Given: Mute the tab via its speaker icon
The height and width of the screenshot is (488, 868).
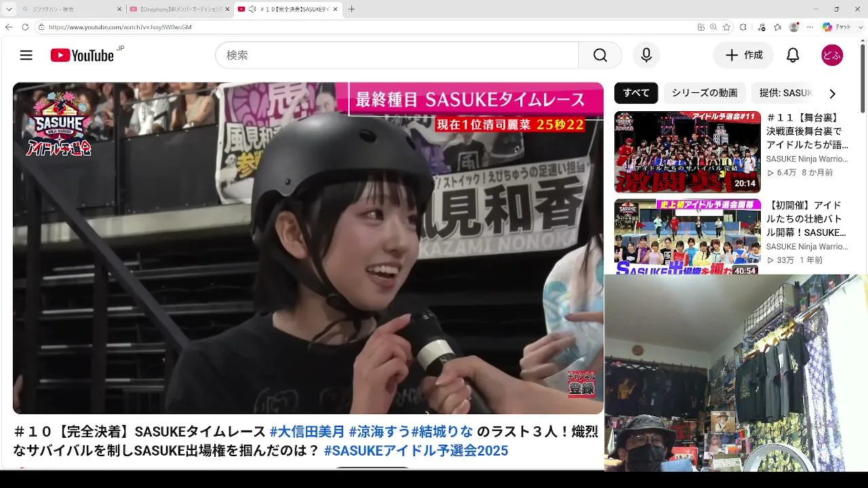Looking at the screenshot, I should (x=252, y=9).
